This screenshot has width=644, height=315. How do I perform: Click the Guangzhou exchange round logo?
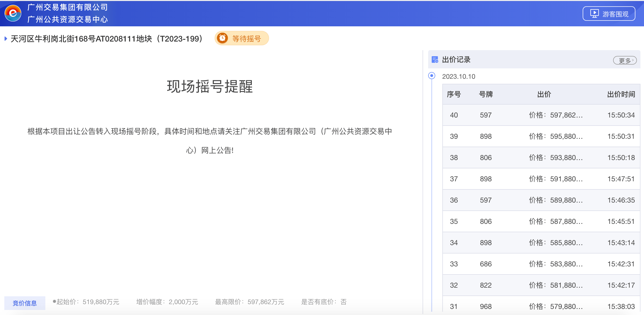click(x=13, y=13)
